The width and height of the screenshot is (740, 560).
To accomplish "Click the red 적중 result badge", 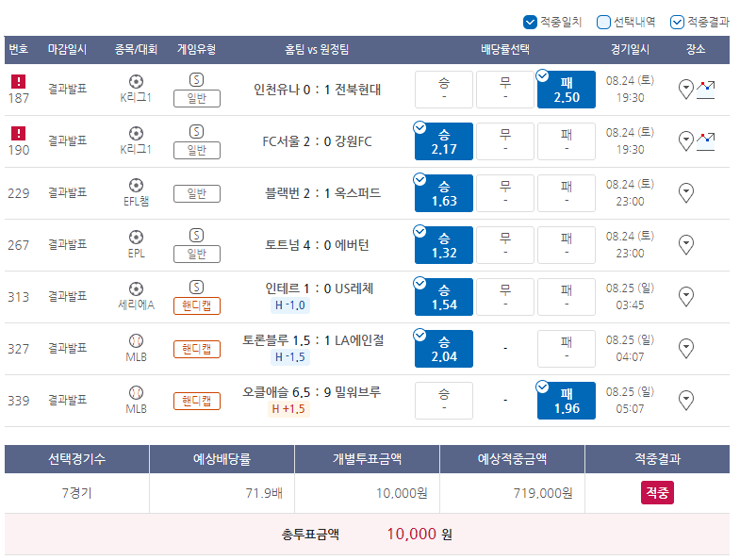I will [657, 492].
